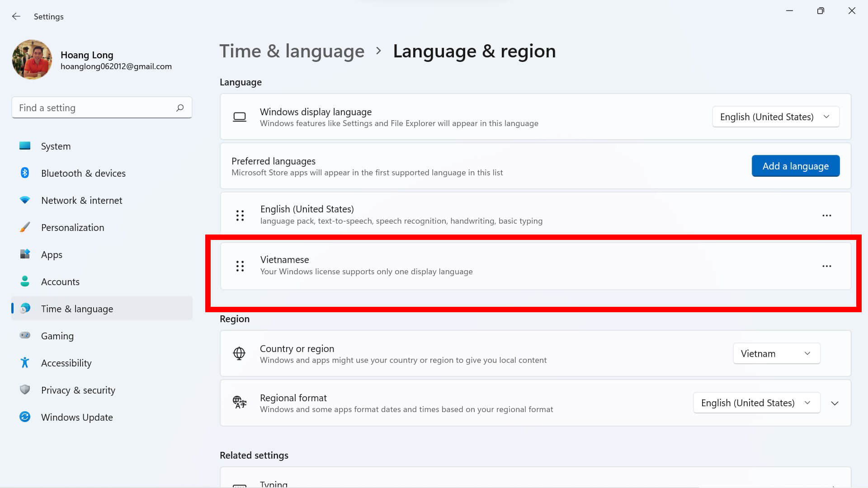Click the Country or region globe icon
Screen dimensions: 868x488
coord(239,353)
